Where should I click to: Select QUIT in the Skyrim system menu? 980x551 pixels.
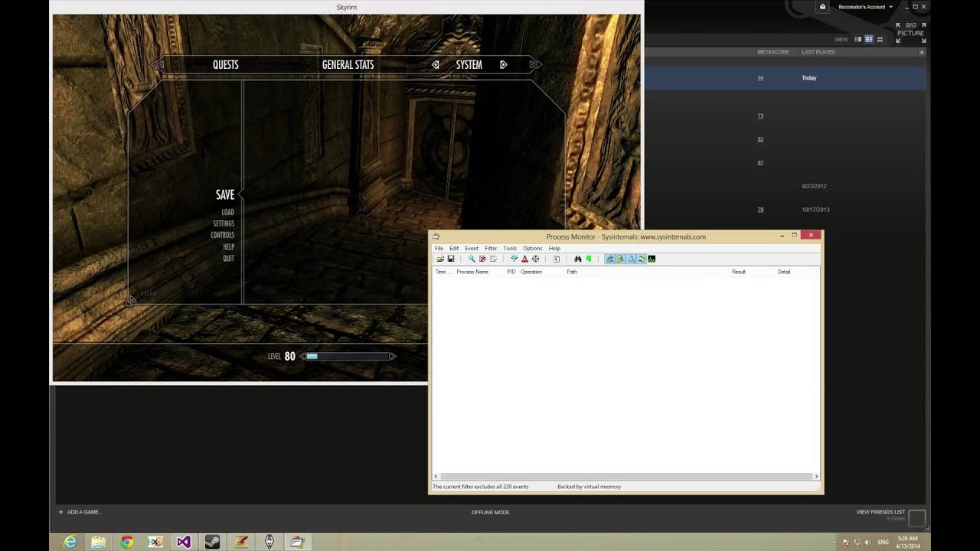click(x=229, y=259)
